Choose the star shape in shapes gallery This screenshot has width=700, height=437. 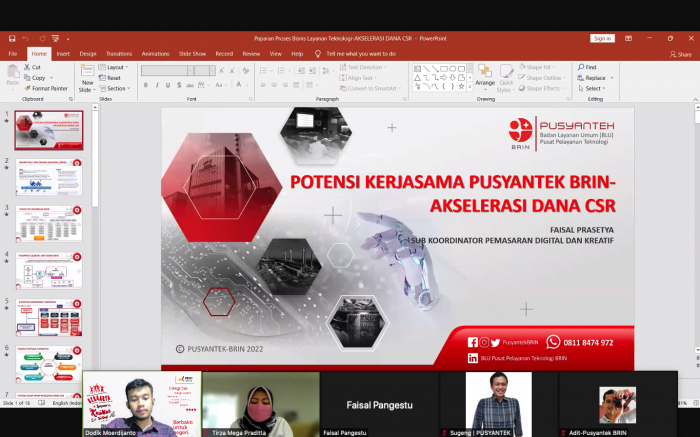click(461, 86)
